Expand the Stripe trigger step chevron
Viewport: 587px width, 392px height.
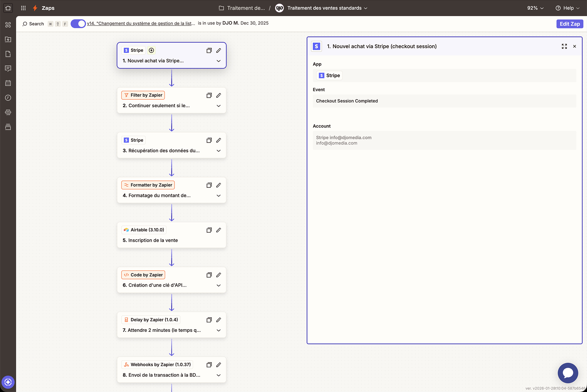[x=219, y=61]
